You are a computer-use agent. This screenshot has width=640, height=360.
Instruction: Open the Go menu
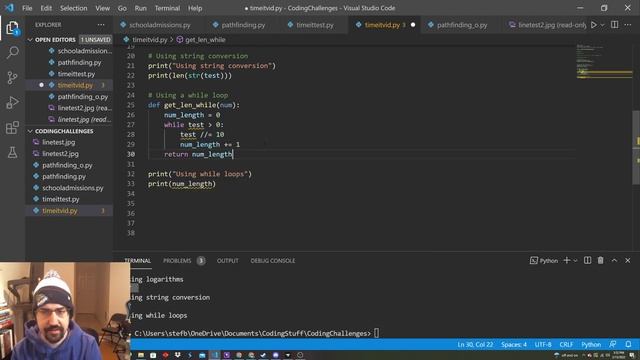click(122, 8)
